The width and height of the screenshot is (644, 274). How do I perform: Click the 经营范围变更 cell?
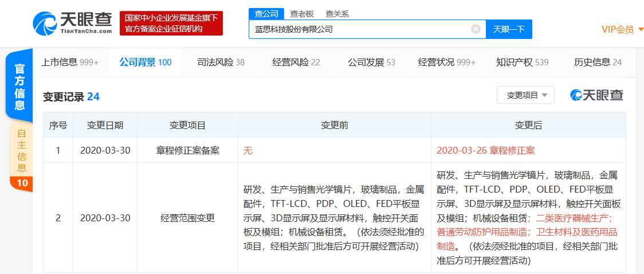(x=188, y=218)
